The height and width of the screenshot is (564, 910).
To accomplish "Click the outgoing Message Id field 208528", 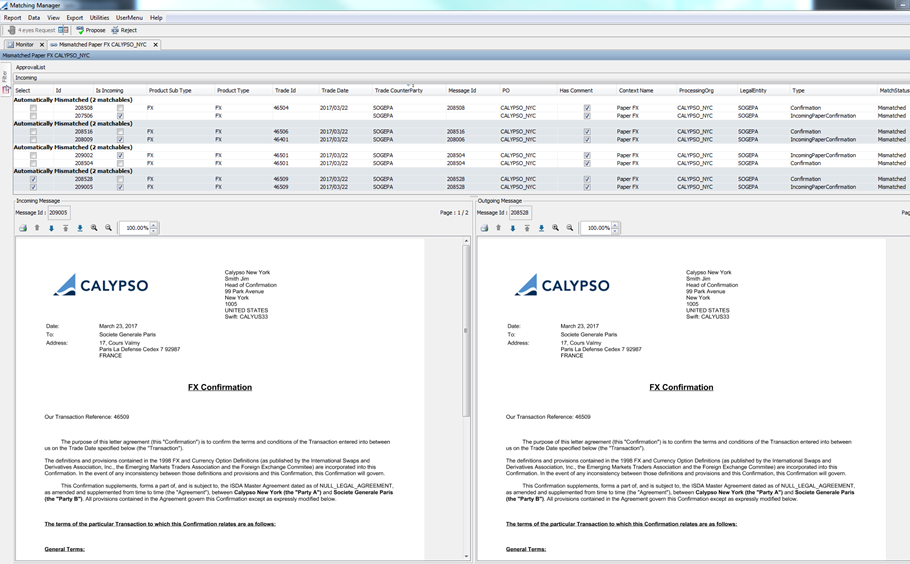I will 519,213.
